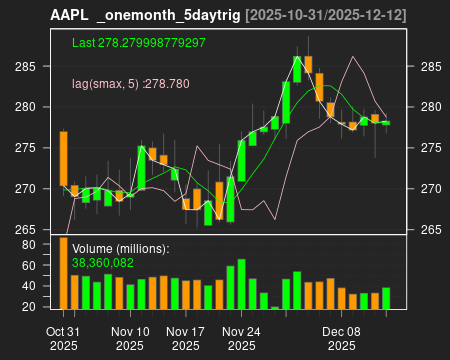Click the right axis 275 price label

[x=431, y=148]
